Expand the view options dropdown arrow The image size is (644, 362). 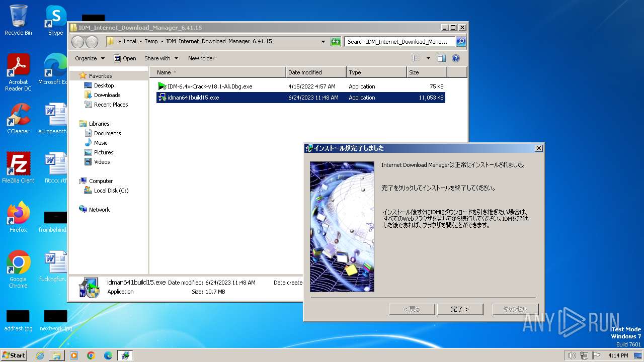coord(428,58)
